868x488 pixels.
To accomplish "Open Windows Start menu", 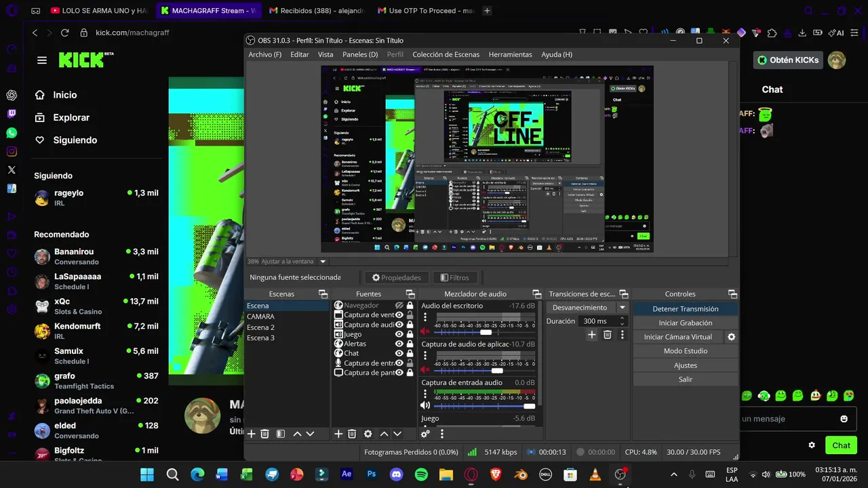I will [147, 474].
